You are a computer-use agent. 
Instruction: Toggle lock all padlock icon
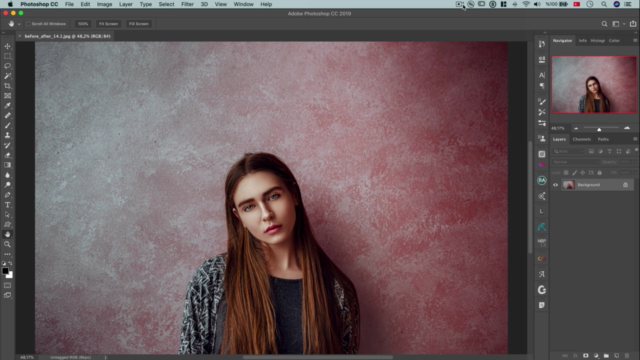[x=600, y=173]
